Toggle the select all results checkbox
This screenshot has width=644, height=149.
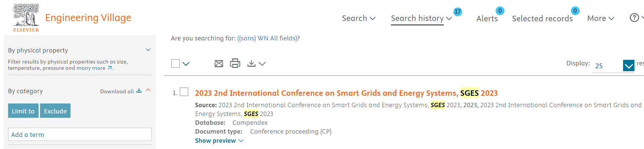(x=176, y=63)
